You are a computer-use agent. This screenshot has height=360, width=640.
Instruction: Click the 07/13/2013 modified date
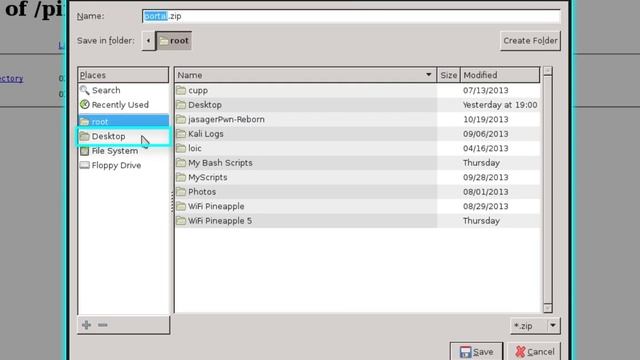tap(486, 90)
